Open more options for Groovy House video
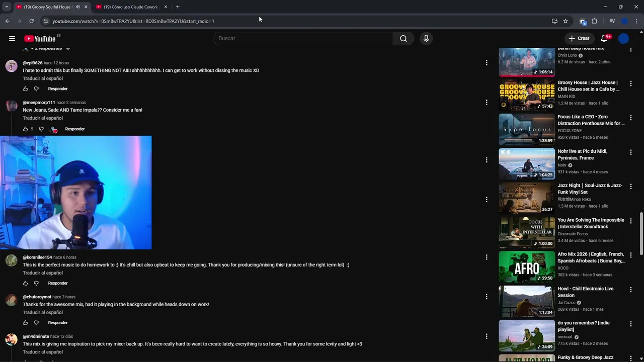This screenshot has width=644, height=362. point(630,83)
